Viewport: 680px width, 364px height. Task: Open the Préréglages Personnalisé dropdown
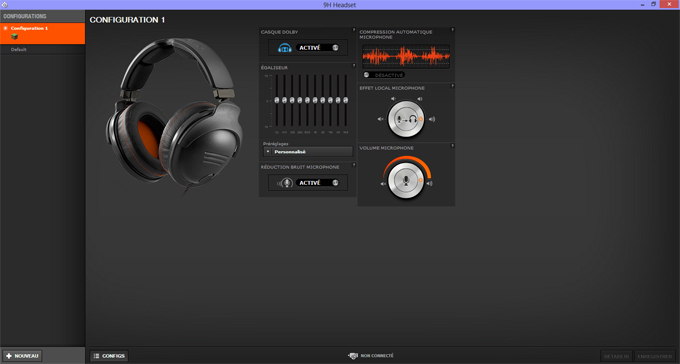pos(308,152)
